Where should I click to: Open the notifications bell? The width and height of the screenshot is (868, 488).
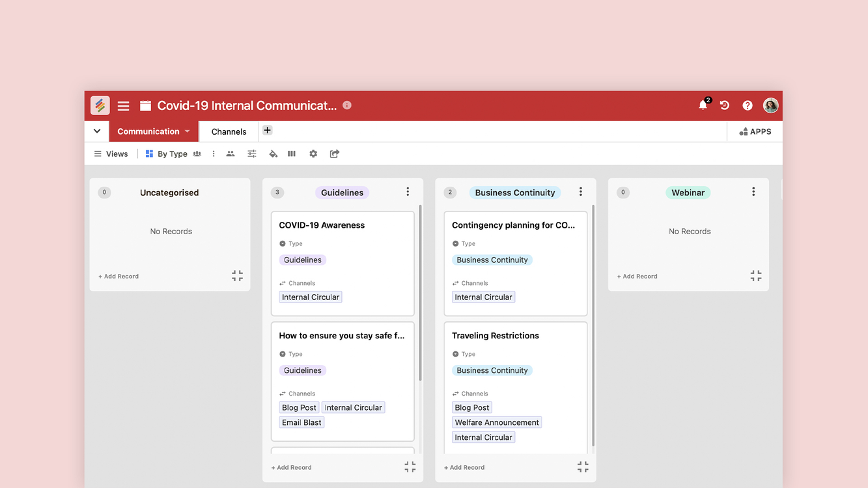[703, 105]
